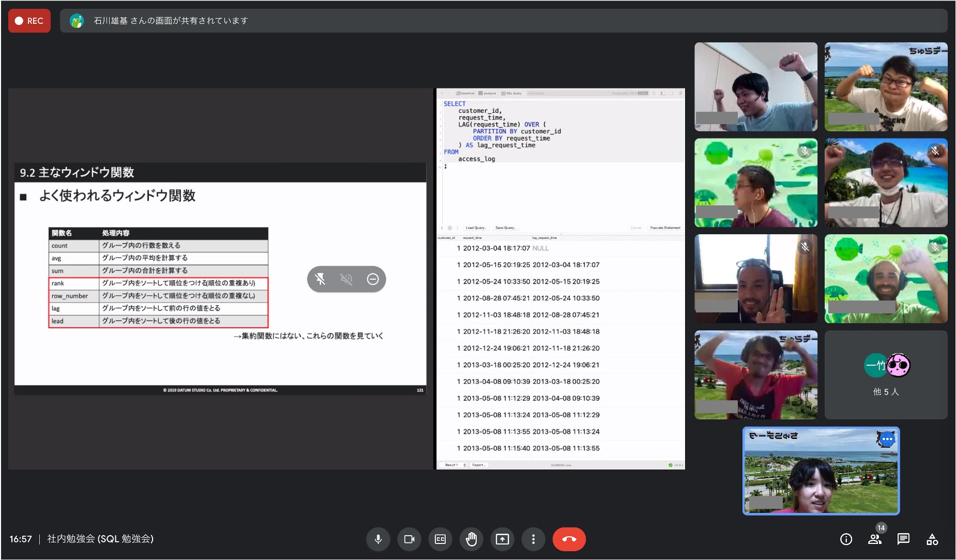The height and width of the screenshot is (560, 956).
Task: Click the count row in slide table
Action: point(158,246)
